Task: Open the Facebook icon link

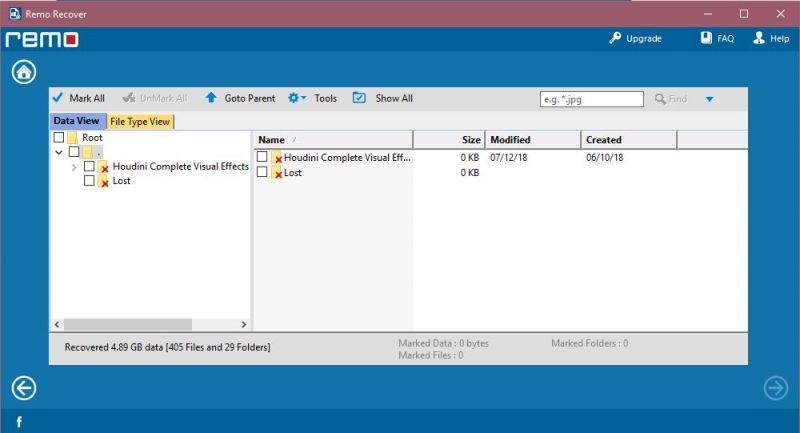Action: point(19,422)
